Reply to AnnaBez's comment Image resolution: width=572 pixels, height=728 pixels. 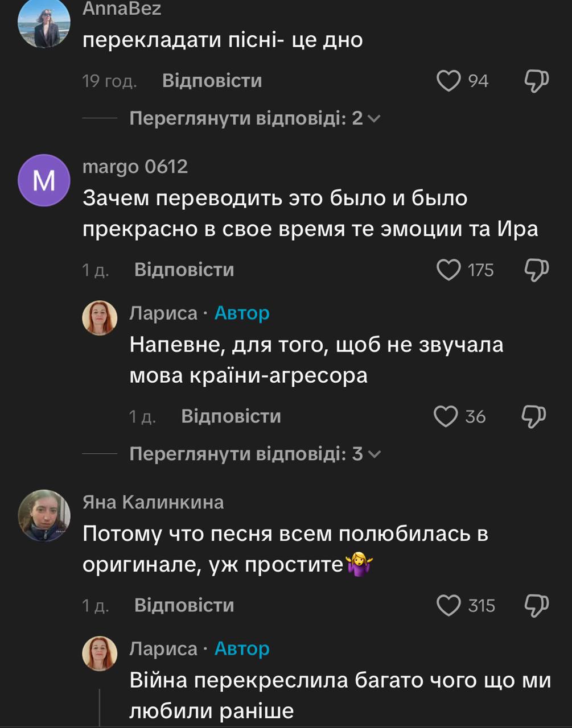coord(212,81)
